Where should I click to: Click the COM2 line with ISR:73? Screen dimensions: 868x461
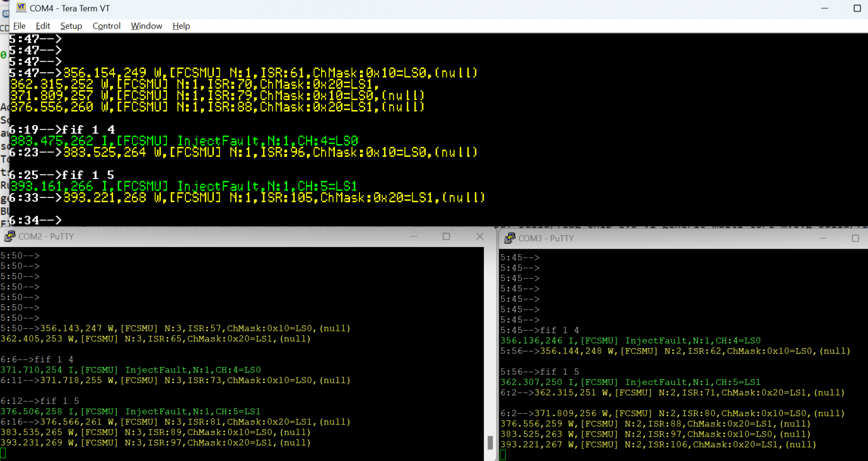coord(195,380)
